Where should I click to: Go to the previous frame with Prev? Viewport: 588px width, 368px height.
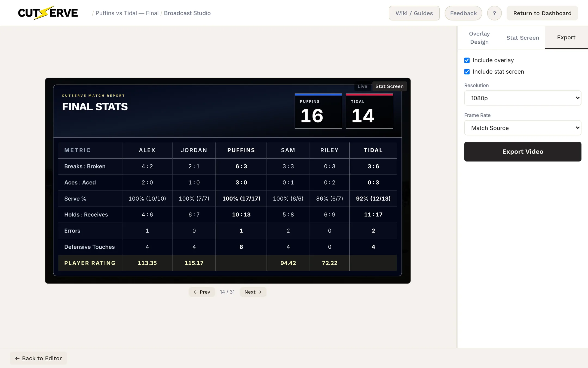202,292
